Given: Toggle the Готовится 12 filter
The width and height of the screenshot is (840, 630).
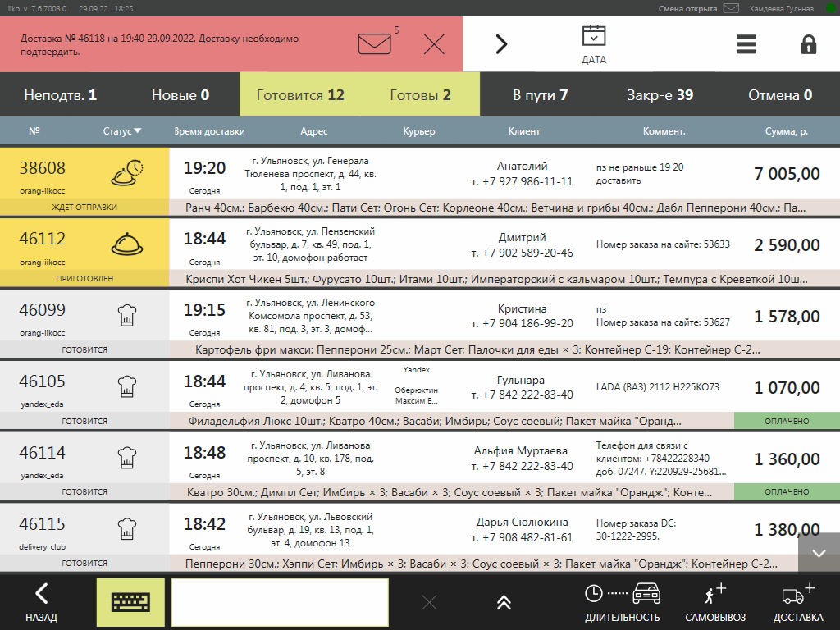Looking at the screenshot, I should click(300, 95).
